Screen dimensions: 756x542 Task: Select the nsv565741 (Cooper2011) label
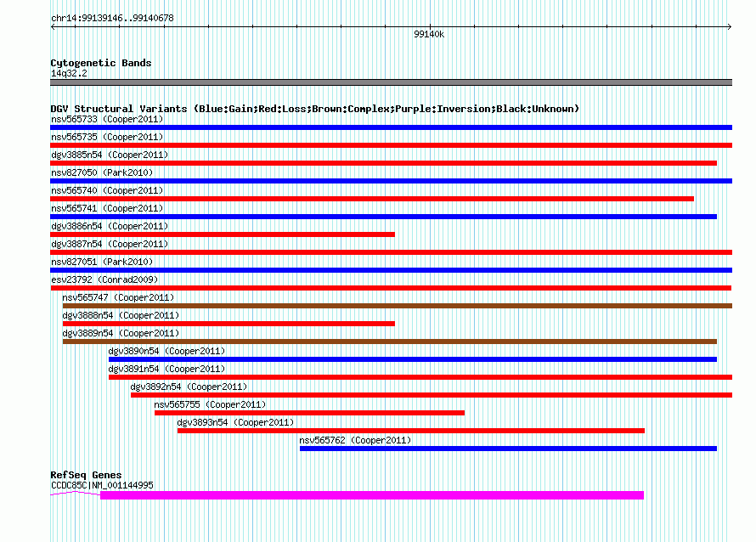(107, 208)
